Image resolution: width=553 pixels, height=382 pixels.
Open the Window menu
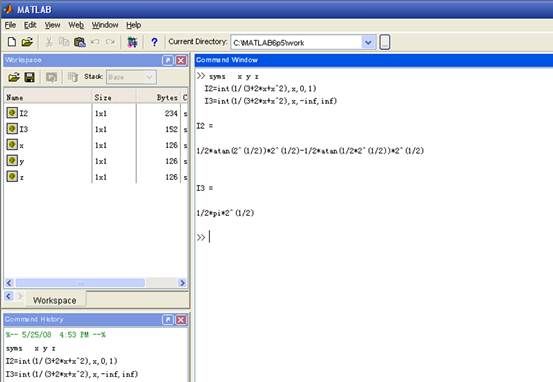coord(105,25)
